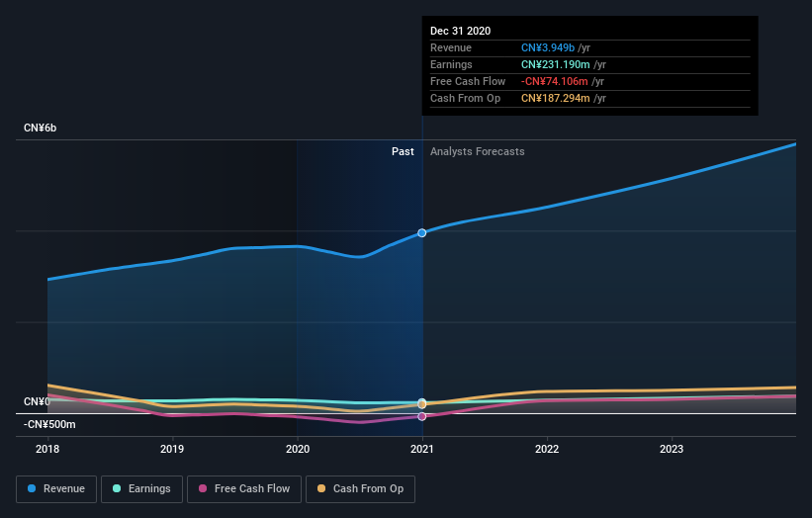
Task: Select the Cash From Op marker at 2021
Action: click(422, 404)
